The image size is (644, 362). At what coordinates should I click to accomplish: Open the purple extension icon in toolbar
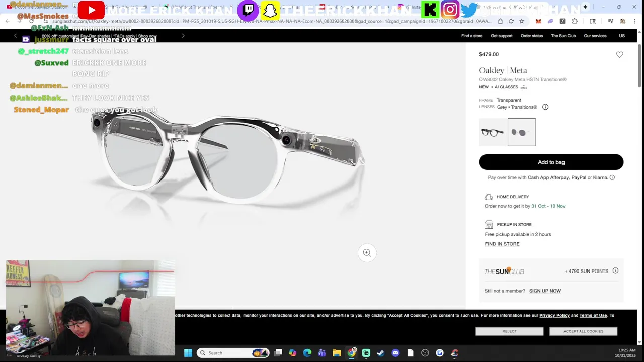[x=550, y=21]
